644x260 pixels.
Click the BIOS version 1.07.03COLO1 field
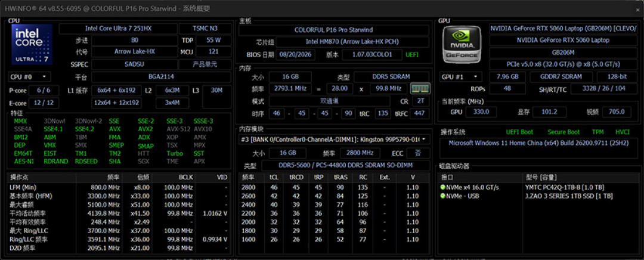[x=373, y=54]
